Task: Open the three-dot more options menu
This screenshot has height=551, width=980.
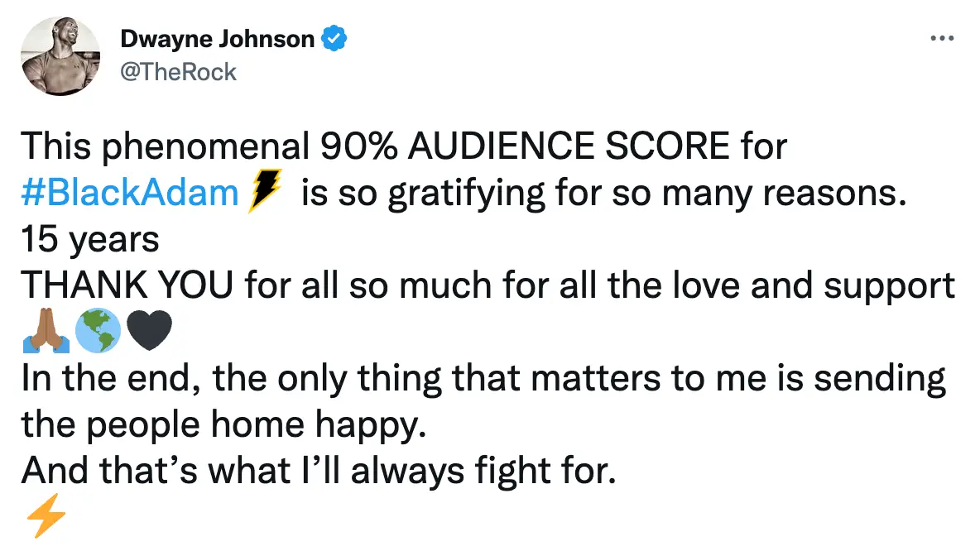Action: 943,37
